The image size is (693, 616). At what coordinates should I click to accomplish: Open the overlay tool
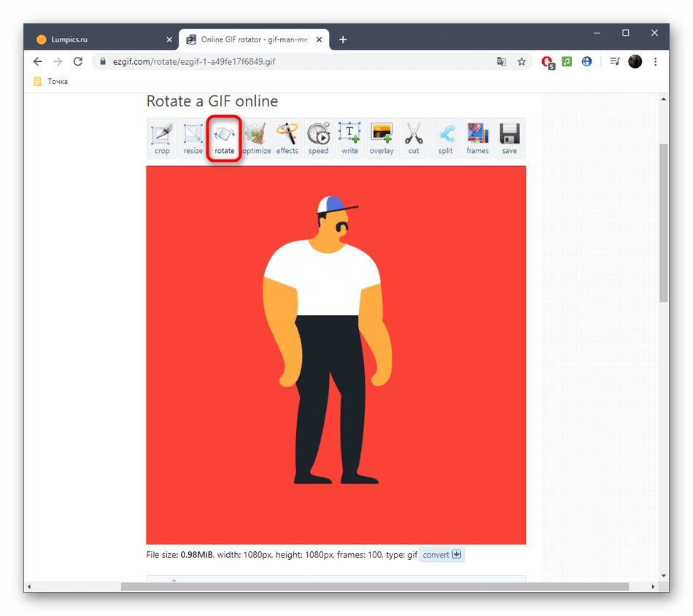(x=382, y=139)
